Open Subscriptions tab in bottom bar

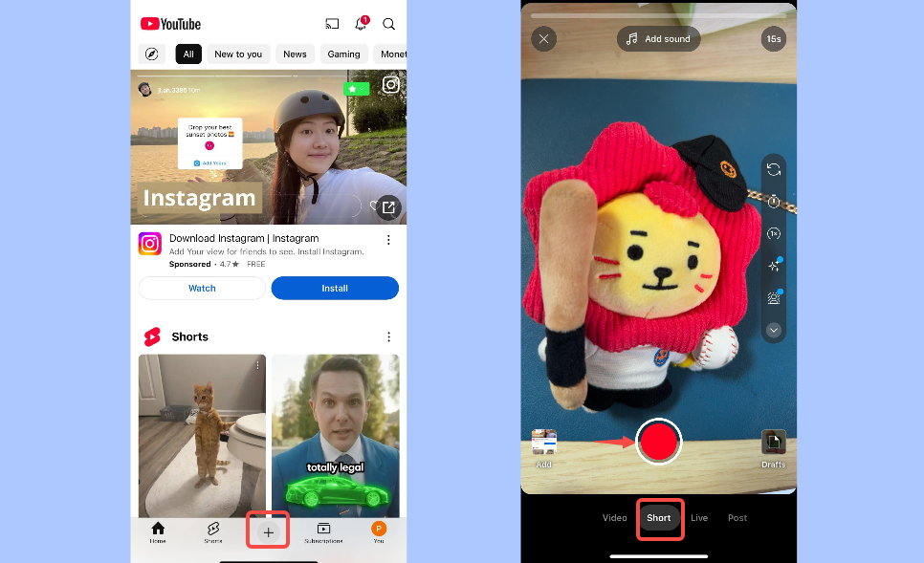click(x=323, y=531)
